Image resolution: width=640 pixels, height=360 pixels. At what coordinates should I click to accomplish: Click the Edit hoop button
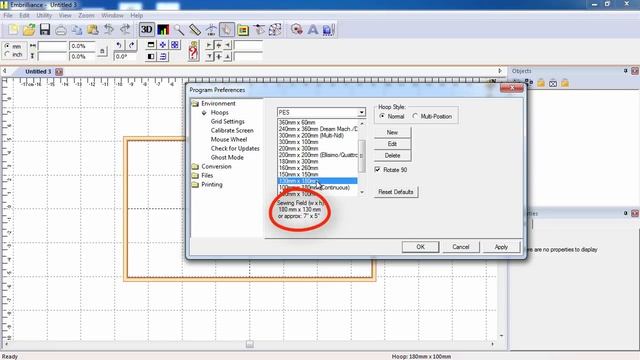pos(392,144)
